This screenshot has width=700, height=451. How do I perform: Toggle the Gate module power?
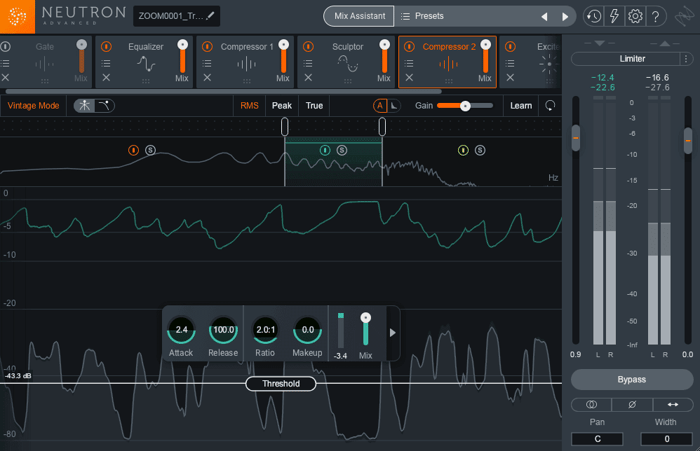pos(5,46)
